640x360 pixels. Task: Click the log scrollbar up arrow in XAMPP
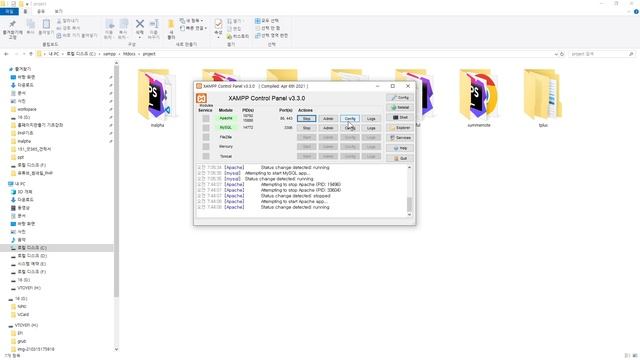(x=409, y=167)
